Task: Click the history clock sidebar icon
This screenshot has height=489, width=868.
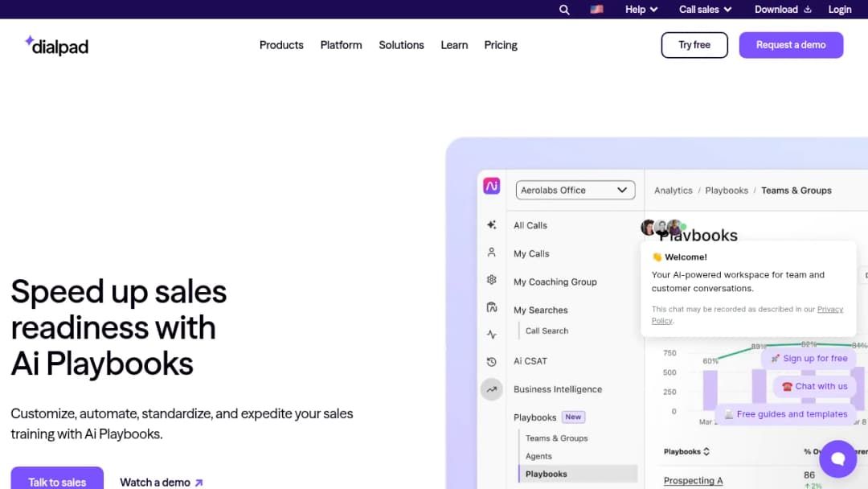Action: (492, 362)
